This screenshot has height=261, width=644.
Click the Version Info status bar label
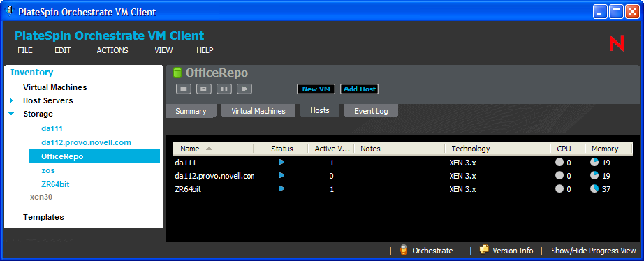(x=513, y=251)
